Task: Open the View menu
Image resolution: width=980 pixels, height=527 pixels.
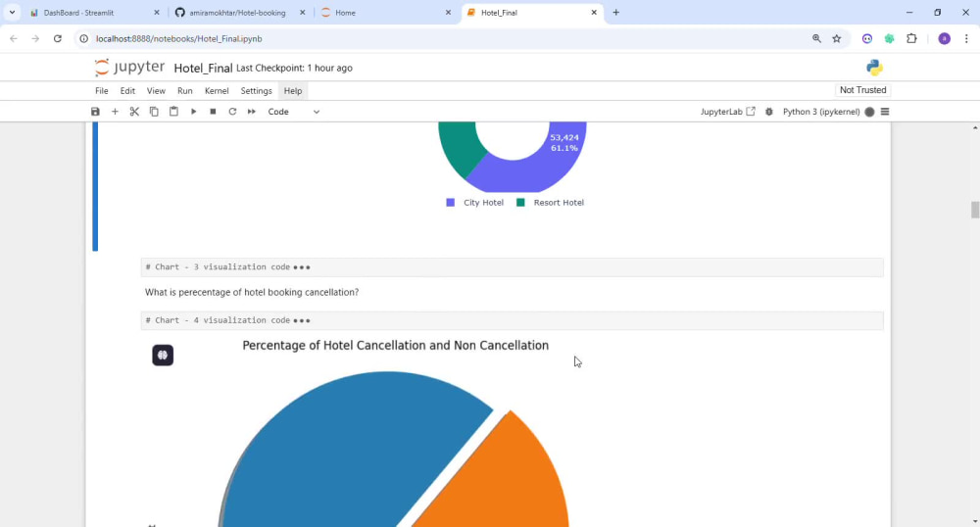Action: [x=156, y=90]
